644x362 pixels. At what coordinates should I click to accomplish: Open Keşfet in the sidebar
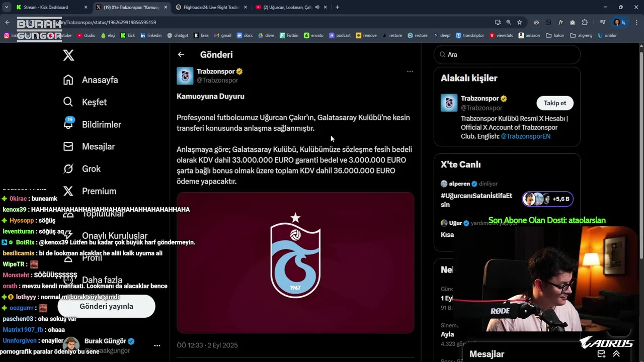pos(85,102)
